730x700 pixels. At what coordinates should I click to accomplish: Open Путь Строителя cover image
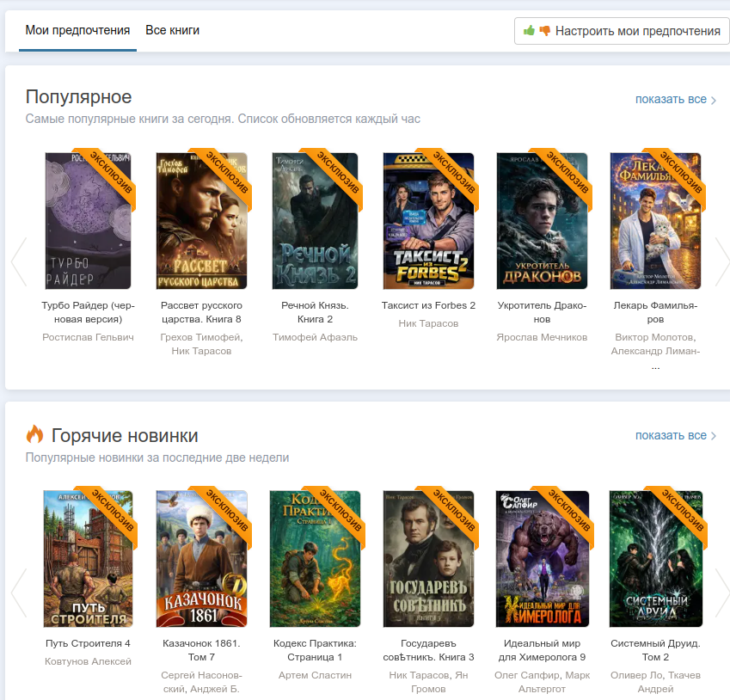(x=88, y=558)
